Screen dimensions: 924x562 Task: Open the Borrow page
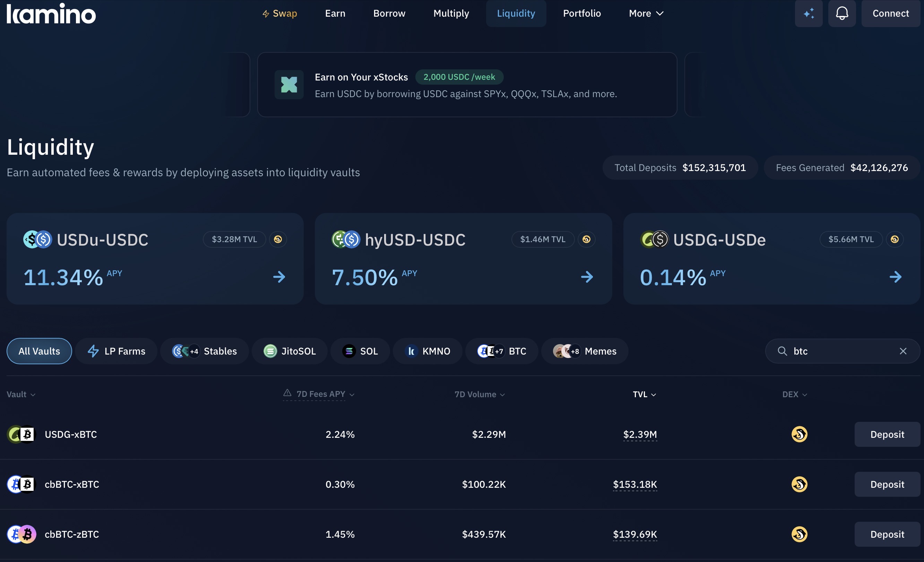click(x=389, y=14)
